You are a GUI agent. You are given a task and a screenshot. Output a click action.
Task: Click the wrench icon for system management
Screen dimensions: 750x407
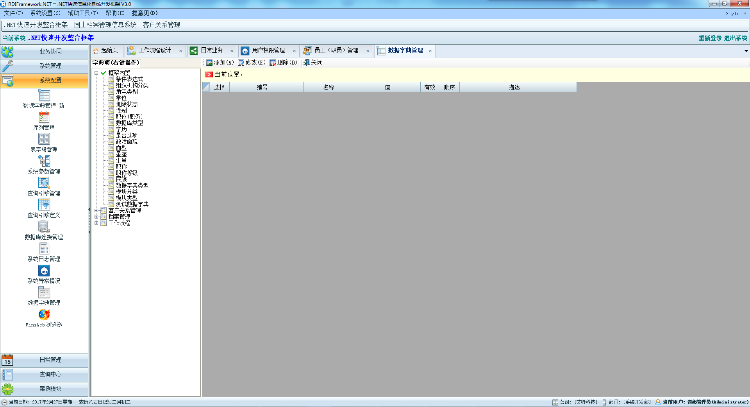7,66
